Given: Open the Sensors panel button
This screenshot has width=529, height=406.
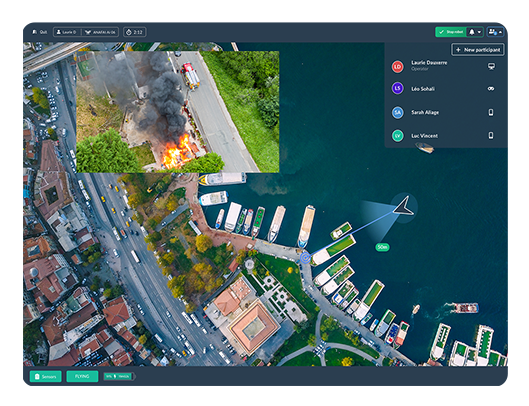Looking at the screenshot, I should click(46, 376).
